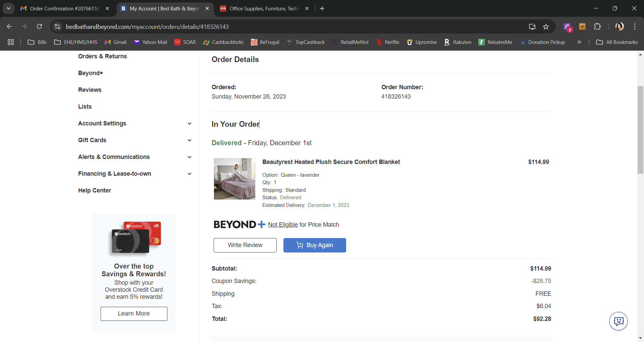Click the install app icon in address bar
Image resolution: width=644 pixels, height=342 pixels.
tap(532, 26)
